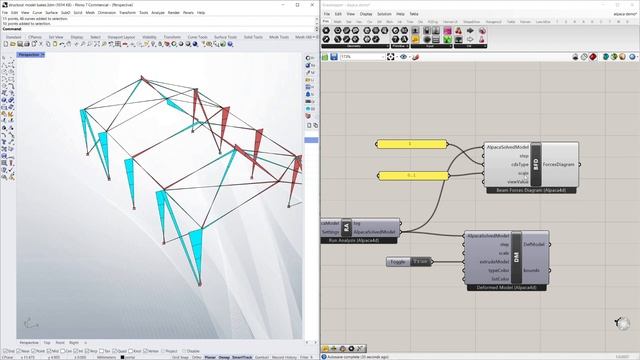
Task: Click Print icon in Rhino standard toolbar
Action: click(27, 44)
